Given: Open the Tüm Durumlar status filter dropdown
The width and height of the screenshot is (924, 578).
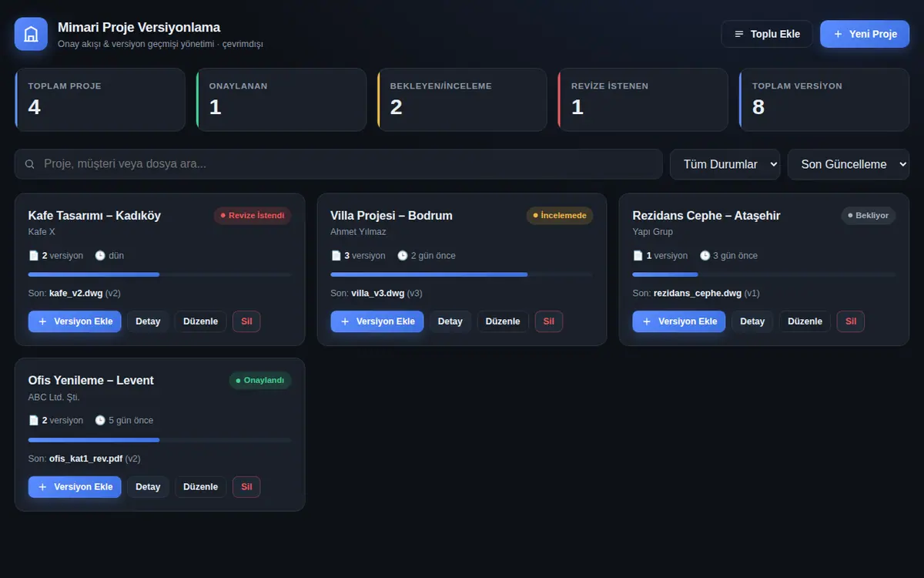Looking at the screenshot, I should tap(725, 164).
